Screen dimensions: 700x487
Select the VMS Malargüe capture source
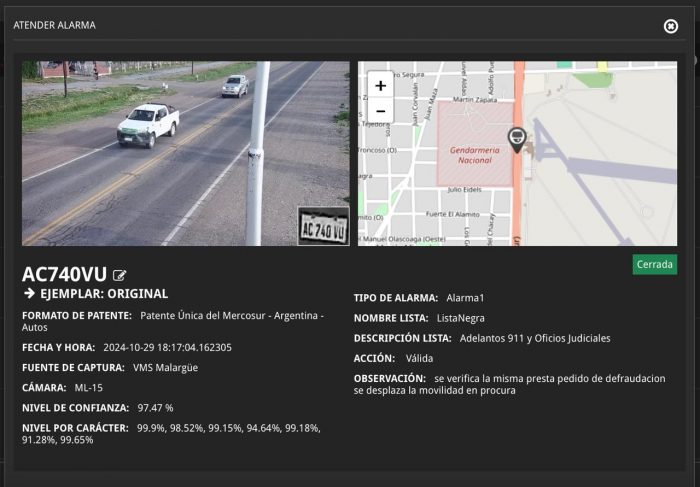point(166,368)
